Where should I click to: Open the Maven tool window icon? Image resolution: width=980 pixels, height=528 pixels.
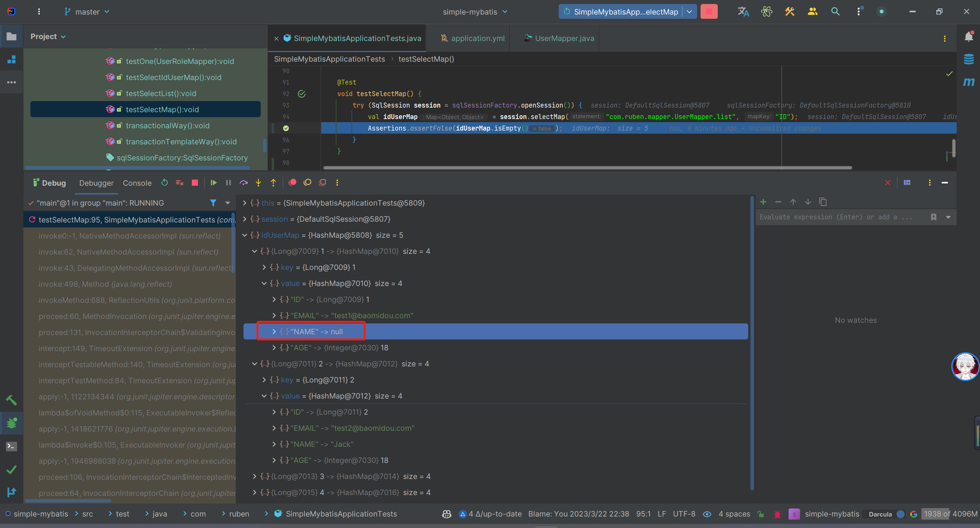click(x=969, y=82)
